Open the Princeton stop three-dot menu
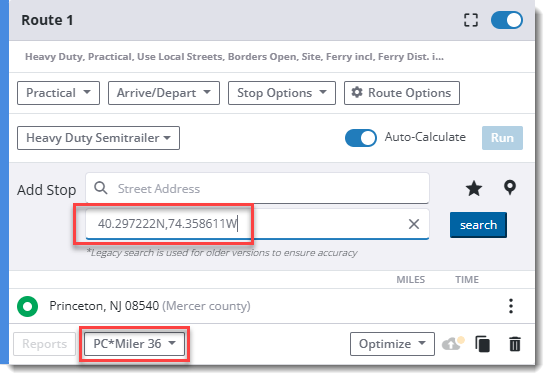 511,306
